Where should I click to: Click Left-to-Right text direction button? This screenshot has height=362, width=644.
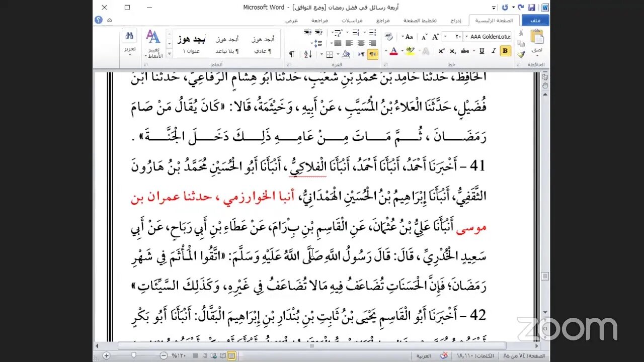click(361, 54)
